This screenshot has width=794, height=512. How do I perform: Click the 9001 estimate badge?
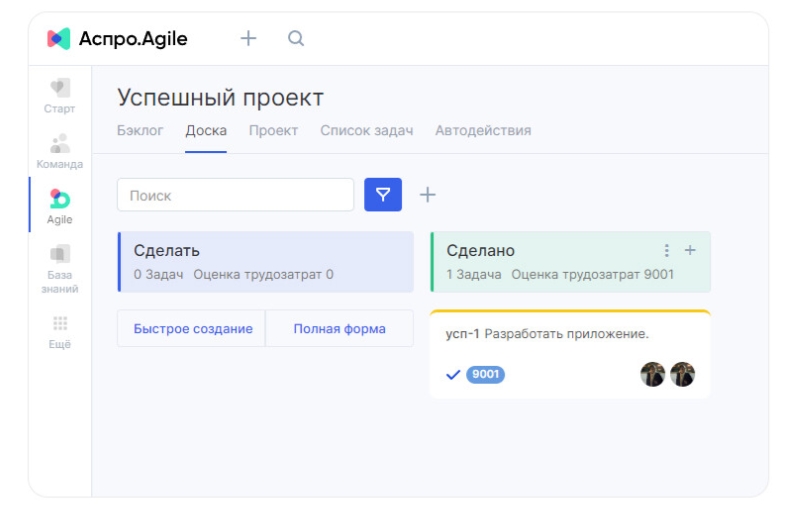point(485,375)
